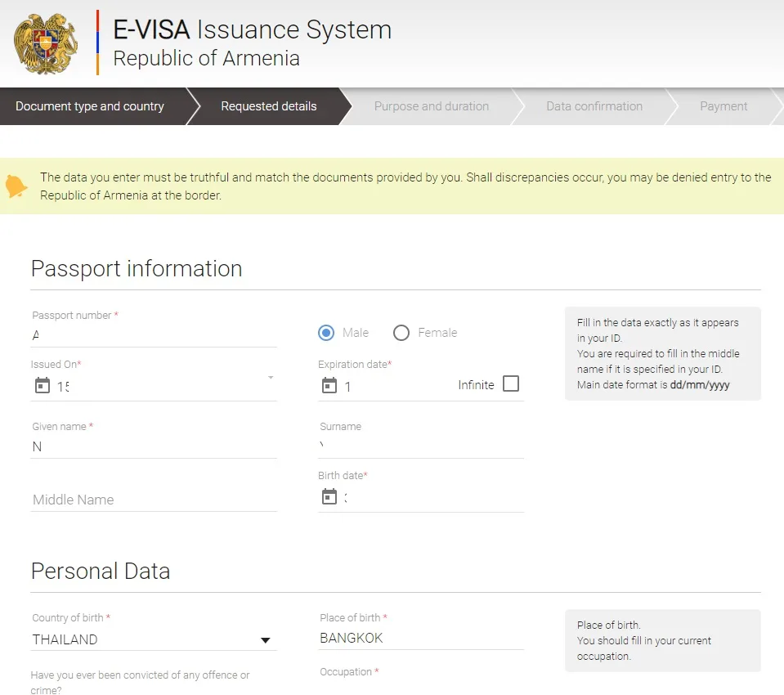Click into the Given name field

coord(154,446)
